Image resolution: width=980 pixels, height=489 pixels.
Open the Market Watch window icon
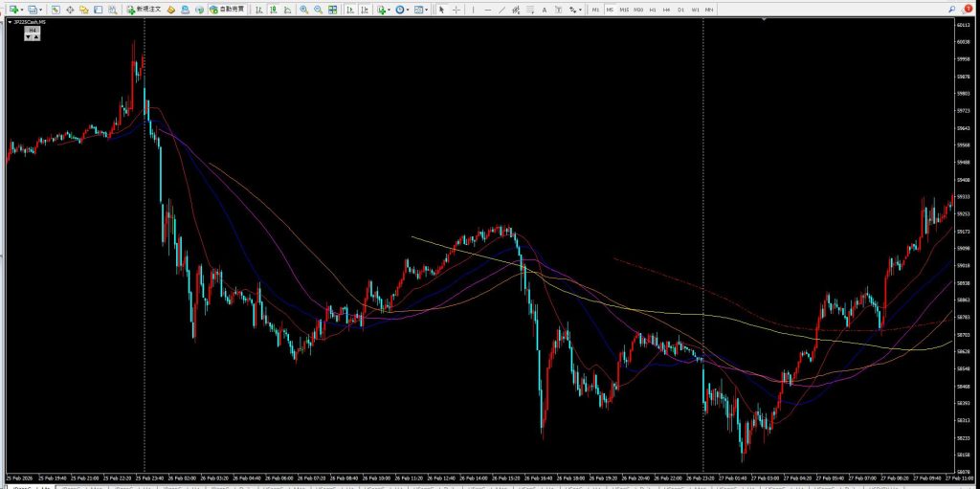click(x=56, y=9)
